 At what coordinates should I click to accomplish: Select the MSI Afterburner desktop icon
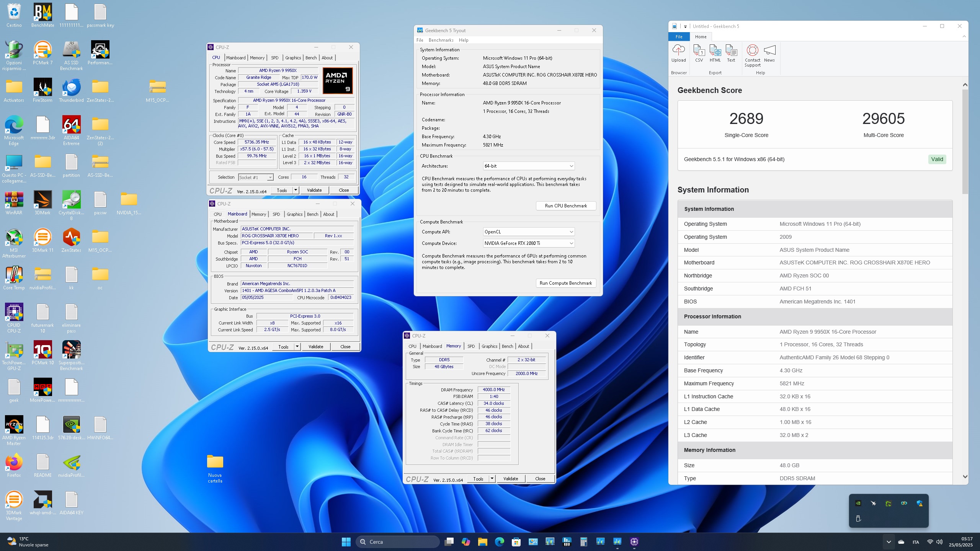click(x=14, y=243)
